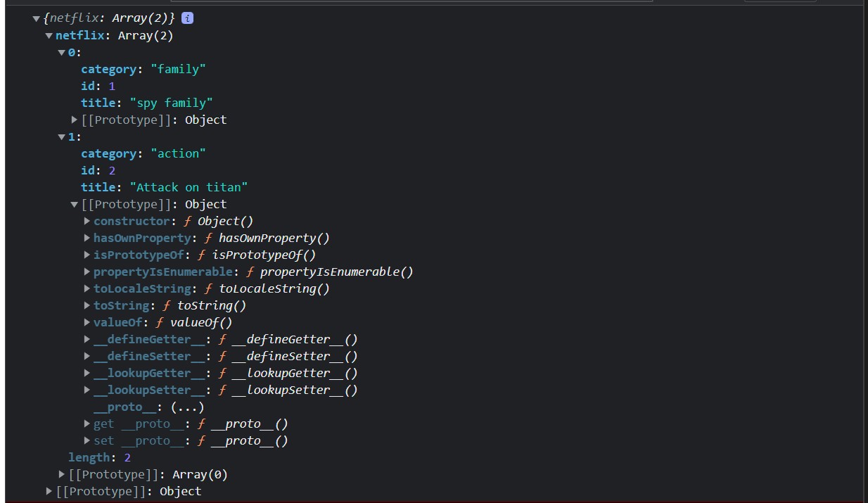Expand the __defineSetter__ entry
Image resolution: width=868 pixels, height=503 pixels.
pyautogui.click(x=87, y=357)
